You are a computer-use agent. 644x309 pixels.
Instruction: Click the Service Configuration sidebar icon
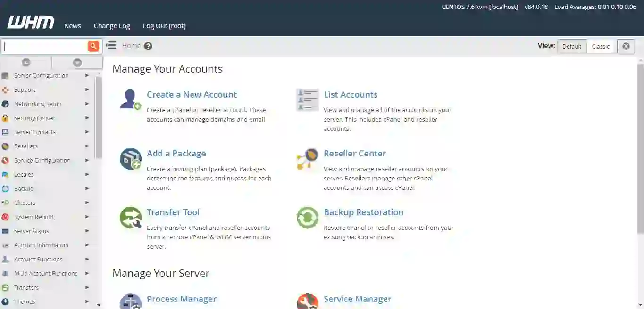click(5, 161)
